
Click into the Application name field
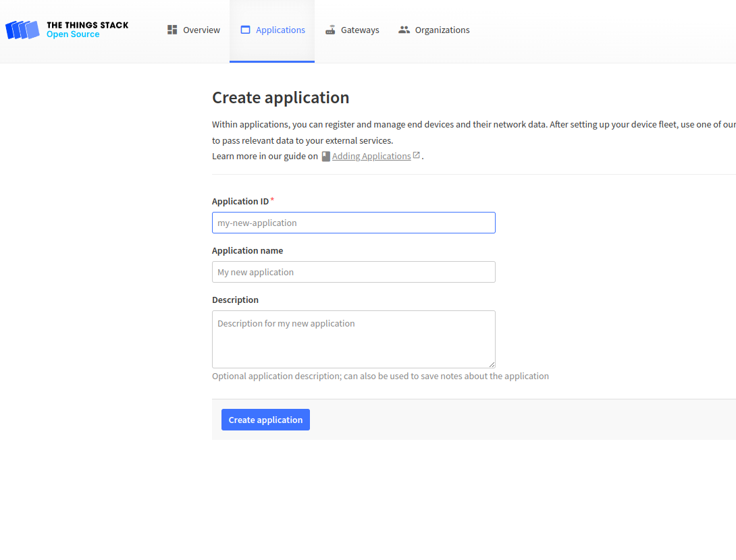pyautogui.click(x=353, y=272)
